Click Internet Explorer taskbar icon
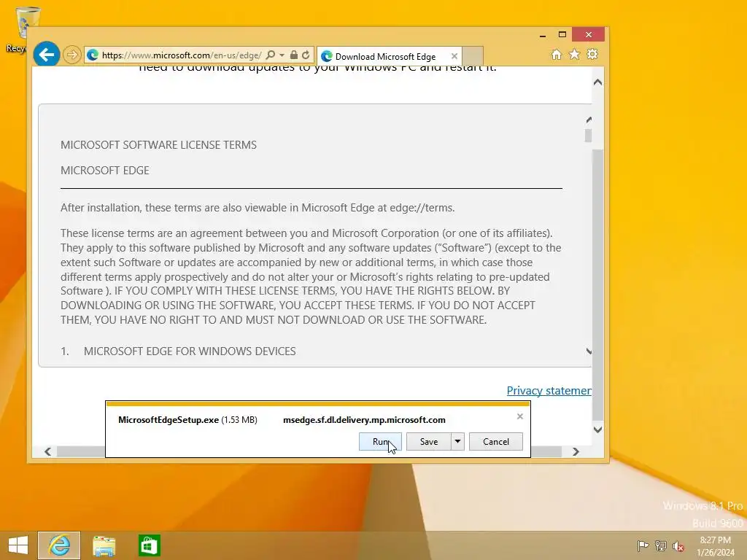Screen dimensions: 747x560 pyautogui.click(x=59, y=545)
